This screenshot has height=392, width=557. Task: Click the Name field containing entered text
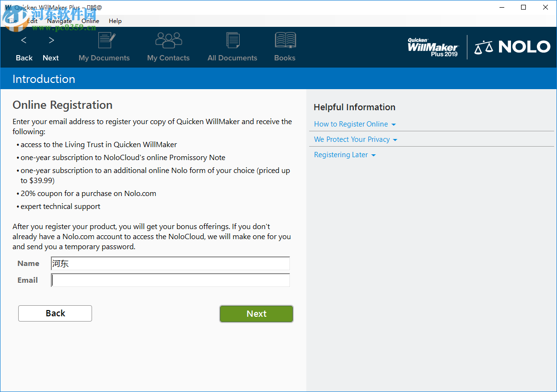pyautogui.click(x=170, y=264)
